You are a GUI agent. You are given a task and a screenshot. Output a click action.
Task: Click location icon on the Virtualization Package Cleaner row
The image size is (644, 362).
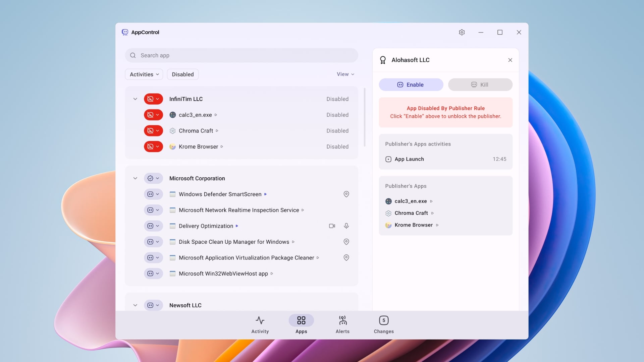coord(346,257)
